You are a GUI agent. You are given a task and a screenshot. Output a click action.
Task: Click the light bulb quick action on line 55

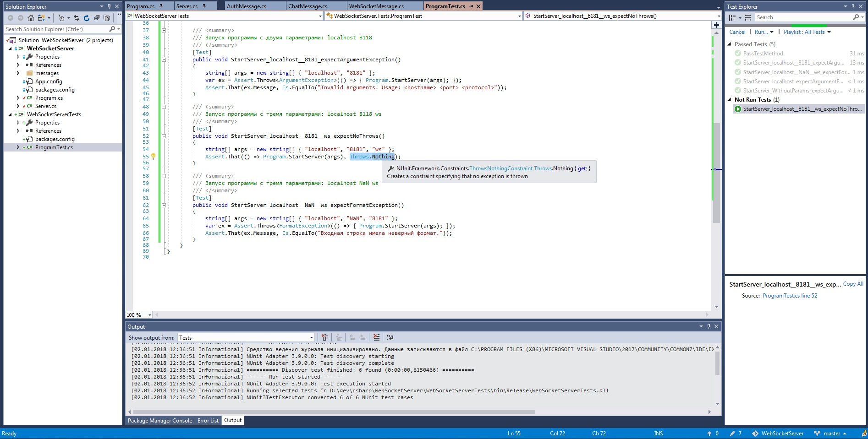[x=154, y=157]
